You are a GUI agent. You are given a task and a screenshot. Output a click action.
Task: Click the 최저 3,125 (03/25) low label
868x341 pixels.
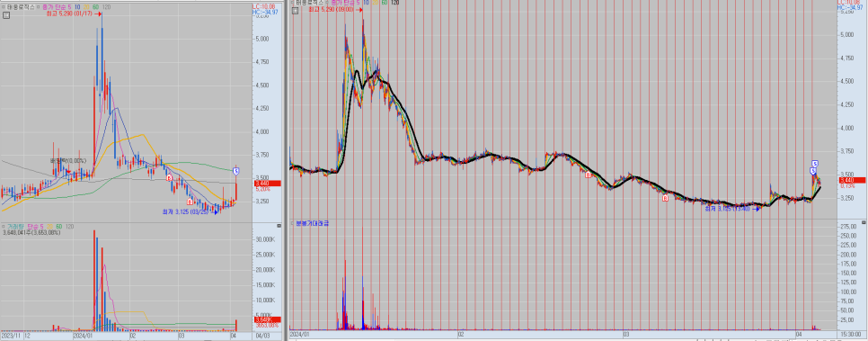pyautogui.click(x=185, y=211)
